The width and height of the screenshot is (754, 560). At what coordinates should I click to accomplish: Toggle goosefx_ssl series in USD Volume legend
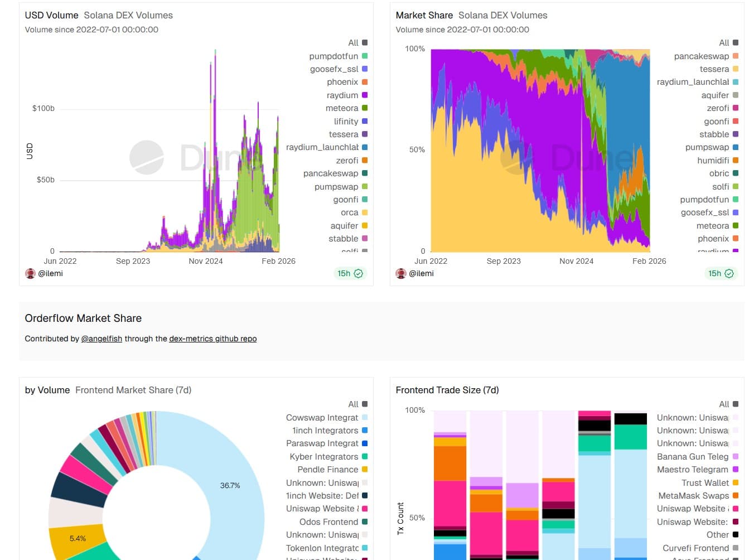coord(339,69)
